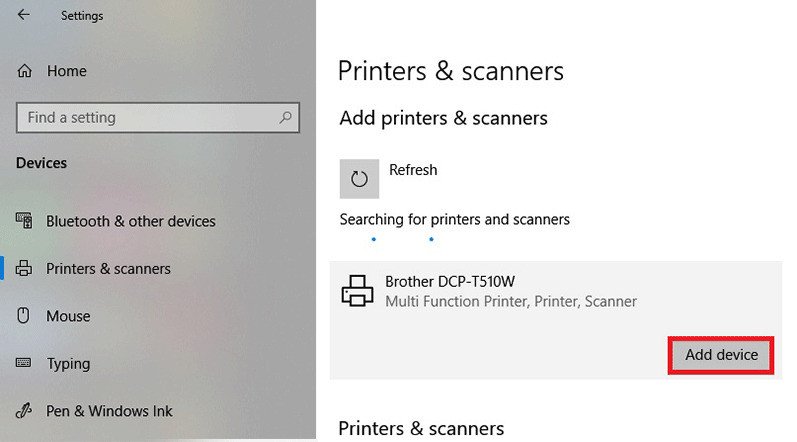This screenshot has height=442, width=797.
Task: Click Add device for the Brother printer
Action: [x=721, y=355]
